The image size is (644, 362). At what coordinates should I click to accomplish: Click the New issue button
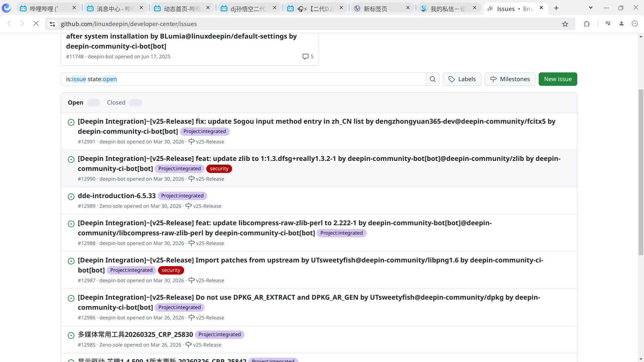[557, 79]
